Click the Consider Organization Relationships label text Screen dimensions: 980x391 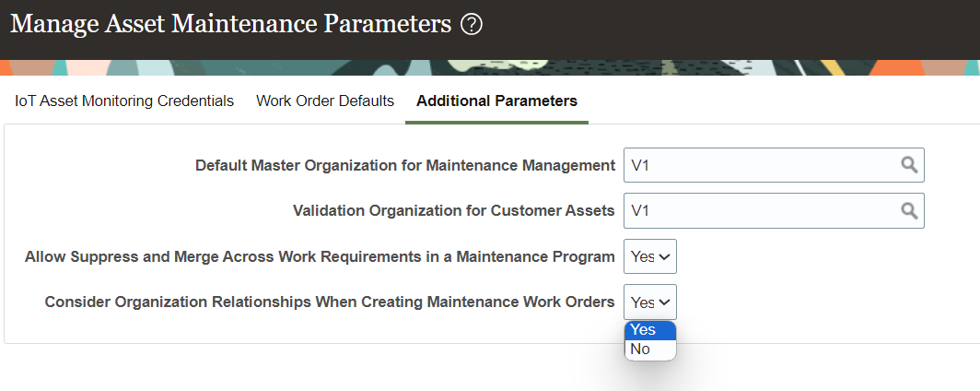[330, 302]
